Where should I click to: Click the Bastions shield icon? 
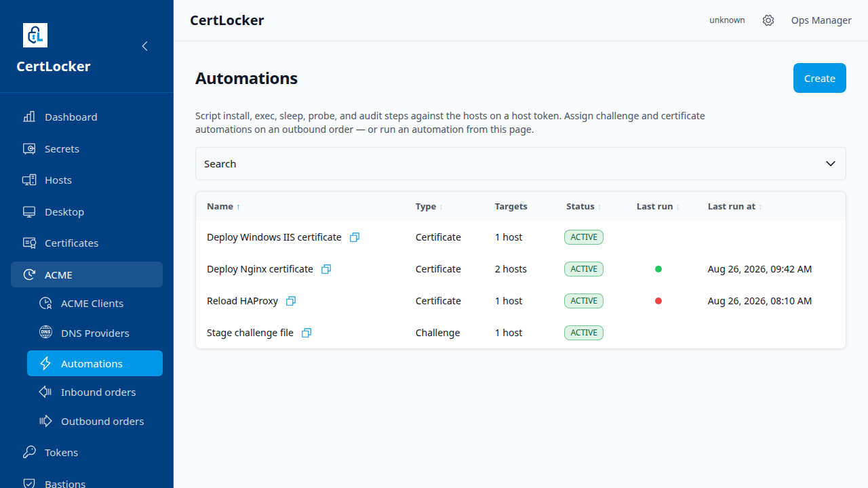[29, 484]
